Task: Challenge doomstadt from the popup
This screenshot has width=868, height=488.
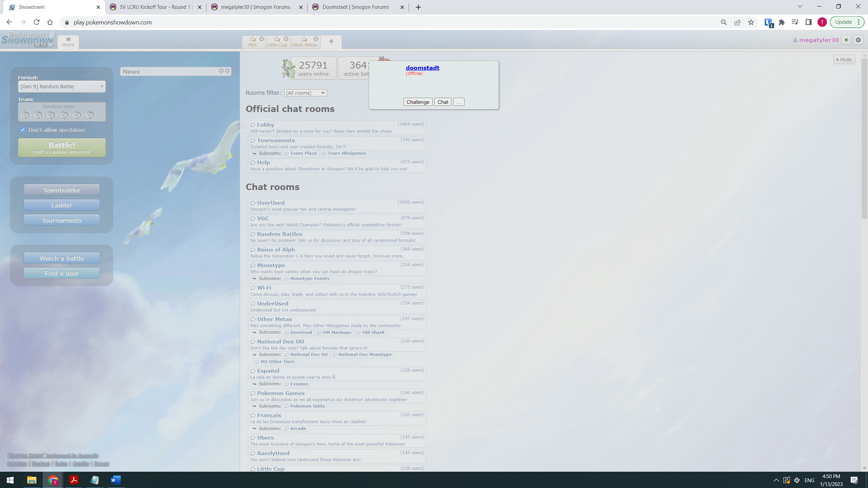Action: (418, 102)
